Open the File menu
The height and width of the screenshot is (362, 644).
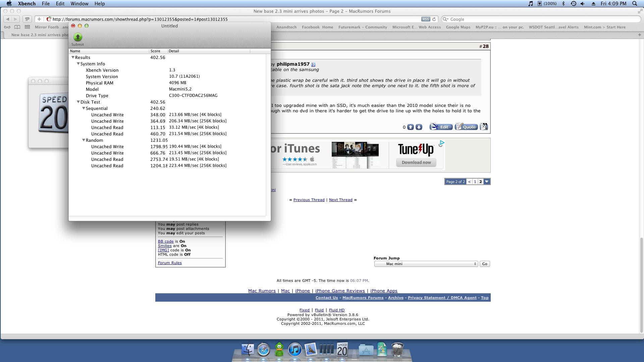[x=46, y=4]
